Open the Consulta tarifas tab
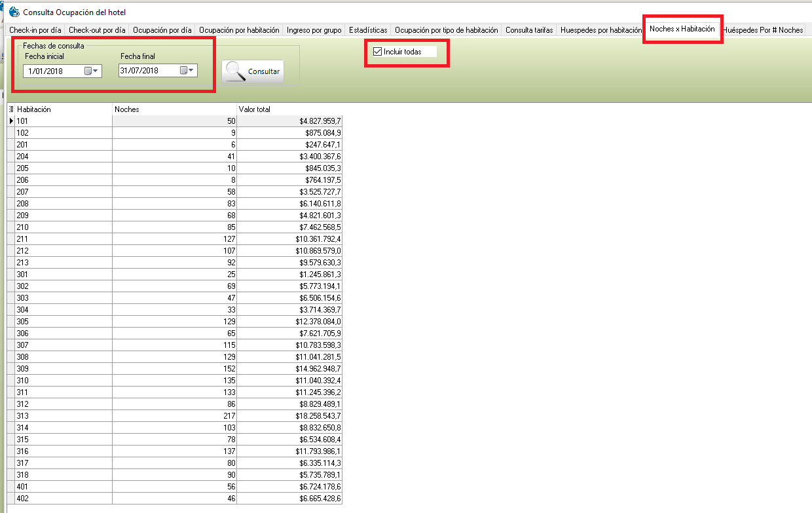The width and height of the screenshot is (812, 513). point(529,30)
